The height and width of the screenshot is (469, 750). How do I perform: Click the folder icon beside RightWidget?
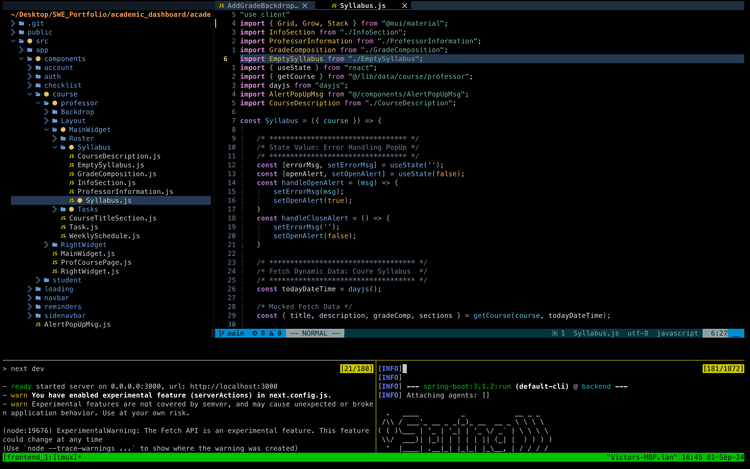[55, 245]
